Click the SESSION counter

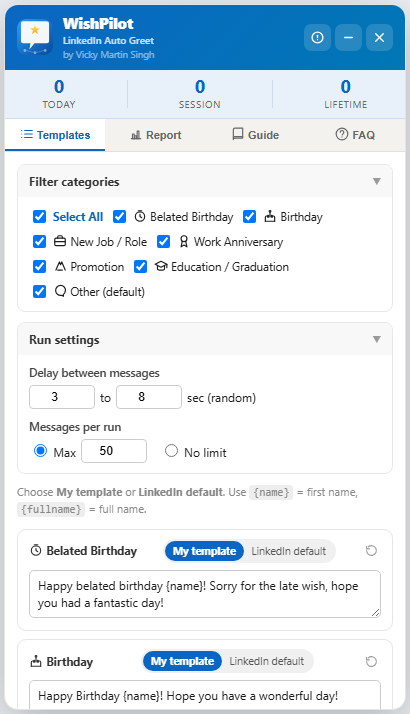[200, 94]
